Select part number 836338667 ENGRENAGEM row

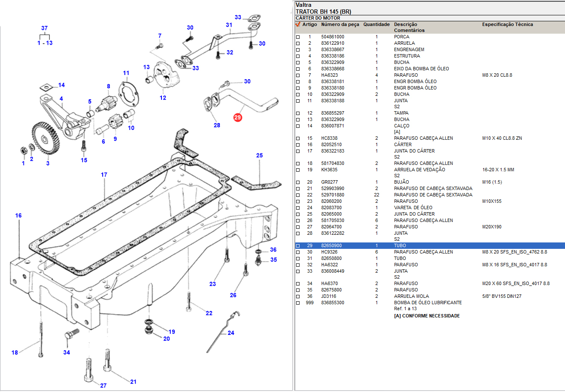click(x=332, y=49)
